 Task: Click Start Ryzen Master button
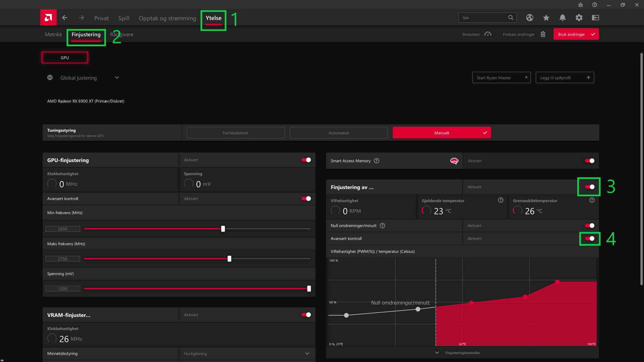pos(501,78)
